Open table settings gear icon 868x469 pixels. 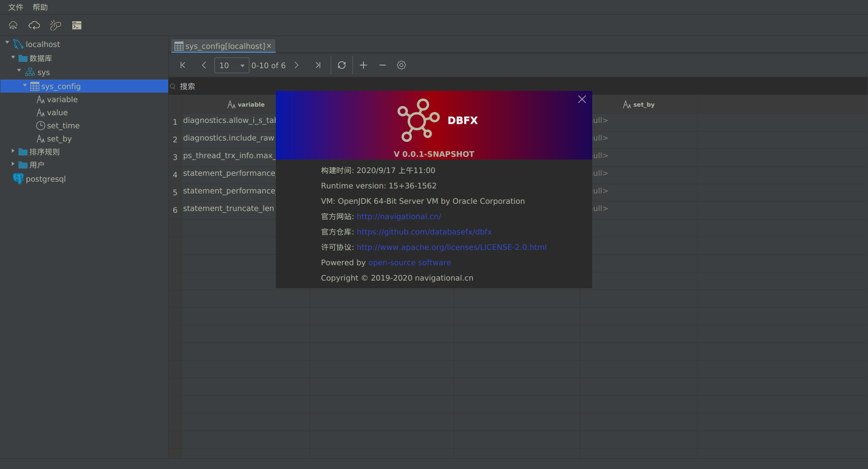(401, 65)
